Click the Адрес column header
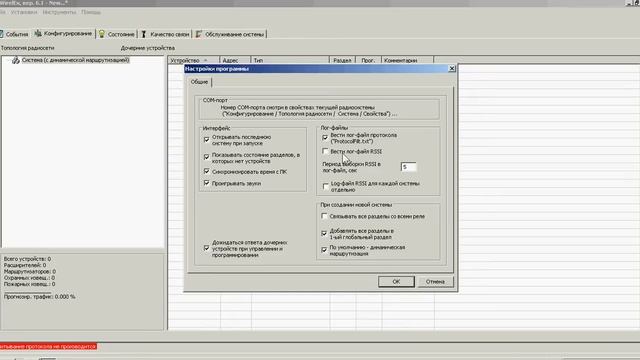The width and height of the screenshot is (640, 360). point(235,60)
